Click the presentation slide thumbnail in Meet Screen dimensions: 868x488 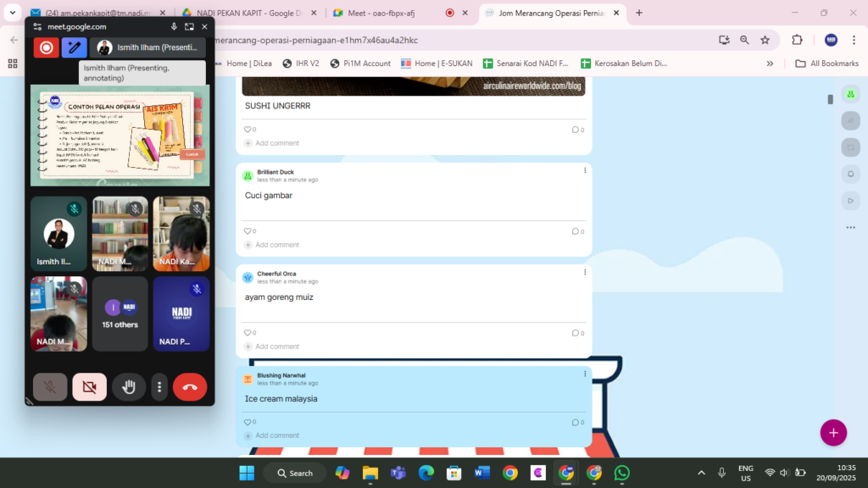pos(120,135)
